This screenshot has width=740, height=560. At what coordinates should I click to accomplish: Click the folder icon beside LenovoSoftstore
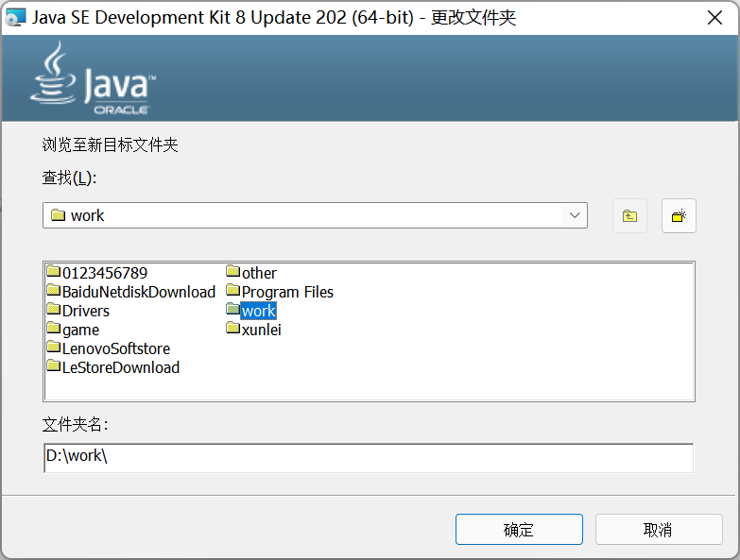(54, 347)
